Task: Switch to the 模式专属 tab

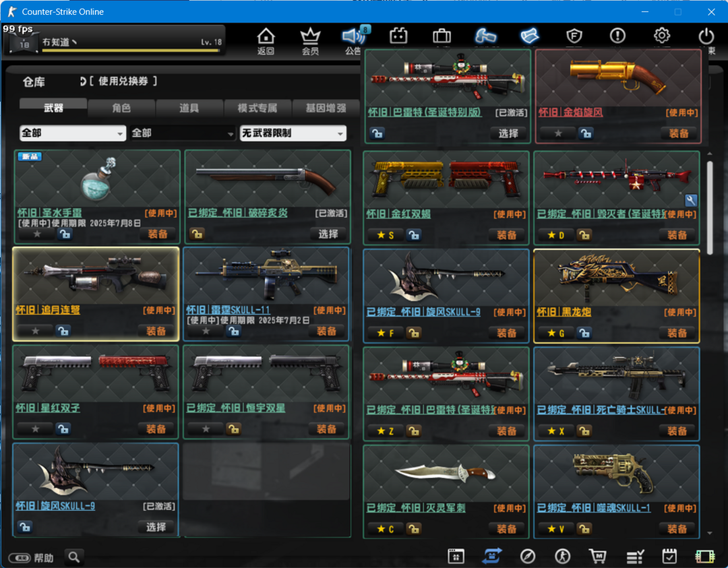Action: 257,108
